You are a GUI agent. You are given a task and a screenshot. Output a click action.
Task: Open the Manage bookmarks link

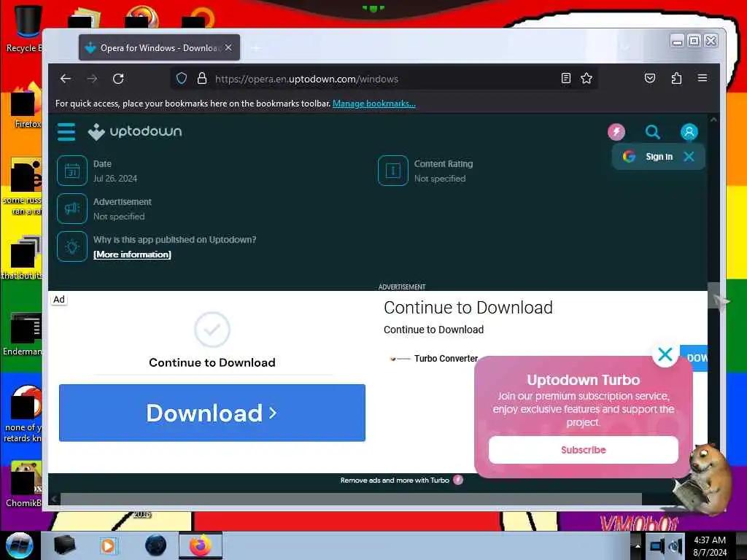pos(374,104)
